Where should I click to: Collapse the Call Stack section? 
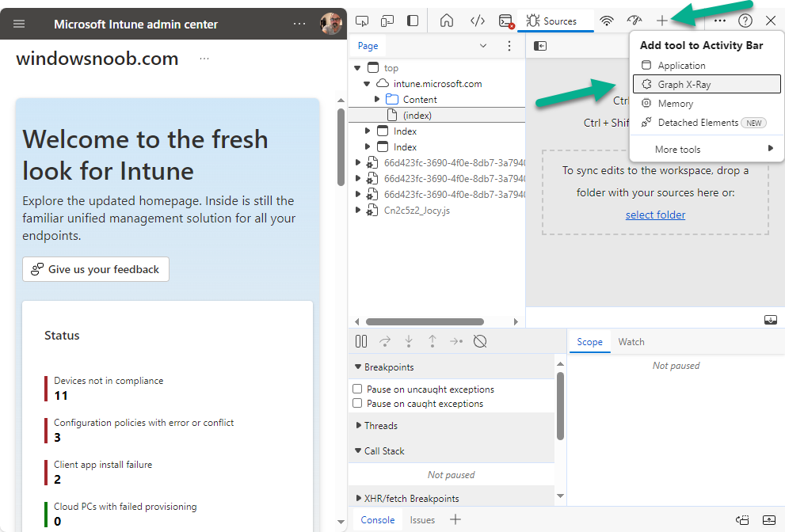[x=358, y=450]
